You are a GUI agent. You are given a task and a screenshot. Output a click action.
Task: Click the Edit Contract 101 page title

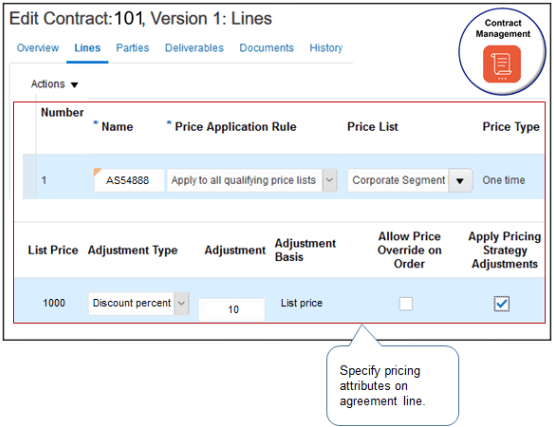140,18
